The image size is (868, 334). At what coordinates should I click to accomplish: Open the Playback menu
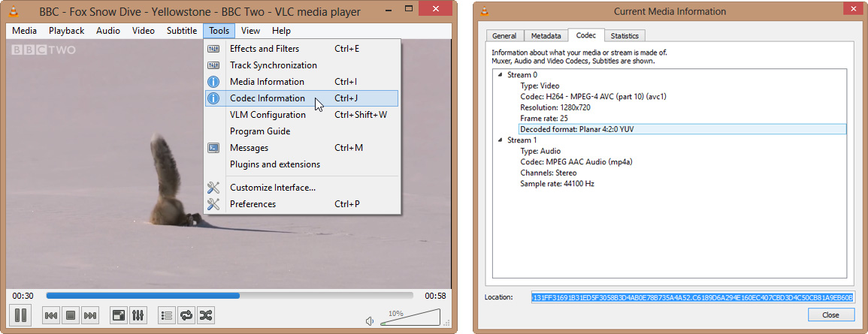[x=66, y=31]
